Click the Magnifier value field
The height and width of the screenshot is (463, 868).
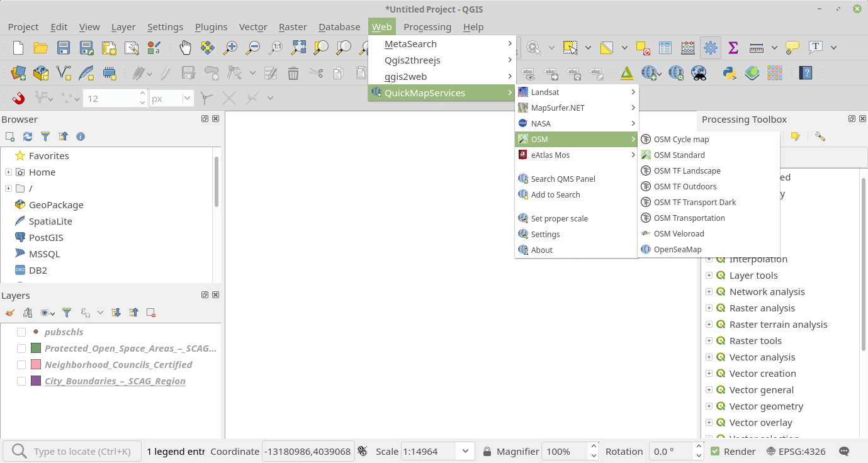point(565,451)
